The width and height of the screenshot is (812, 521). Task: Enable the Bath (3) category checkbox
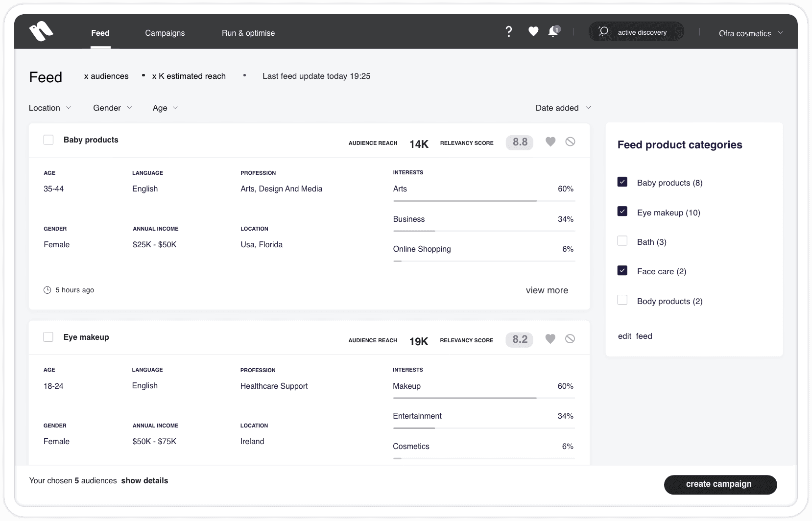point(622,241)
